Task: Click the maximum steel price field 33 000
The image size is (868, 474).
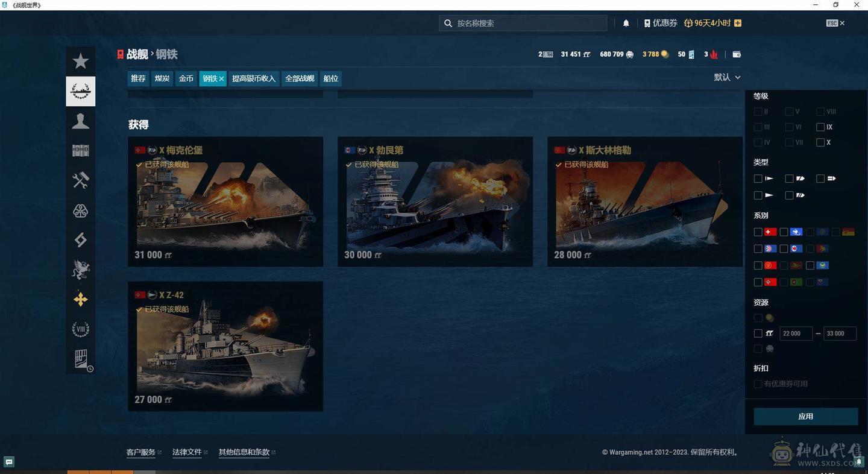Action: coord(840,333)
